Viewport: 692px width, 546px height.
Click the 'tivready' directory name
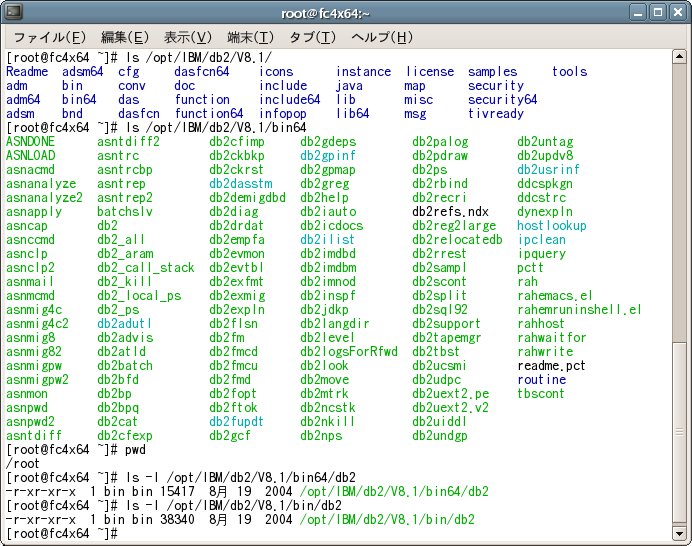(496, 113)
